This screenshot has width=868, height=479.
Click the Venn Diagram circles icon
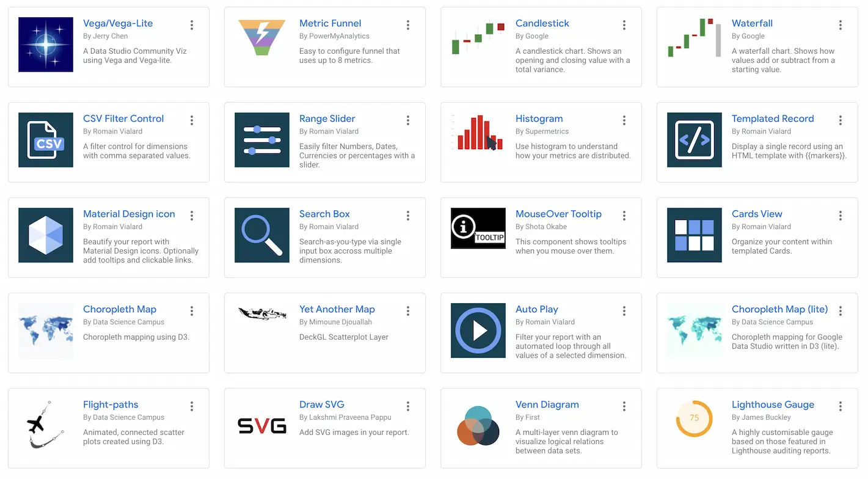[478, 425]
